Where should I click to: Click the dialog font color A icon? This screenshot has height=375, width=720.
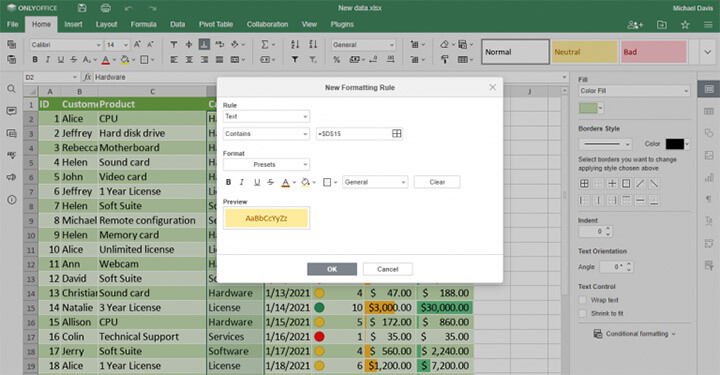pyautogui.click(x=286, y=182)
